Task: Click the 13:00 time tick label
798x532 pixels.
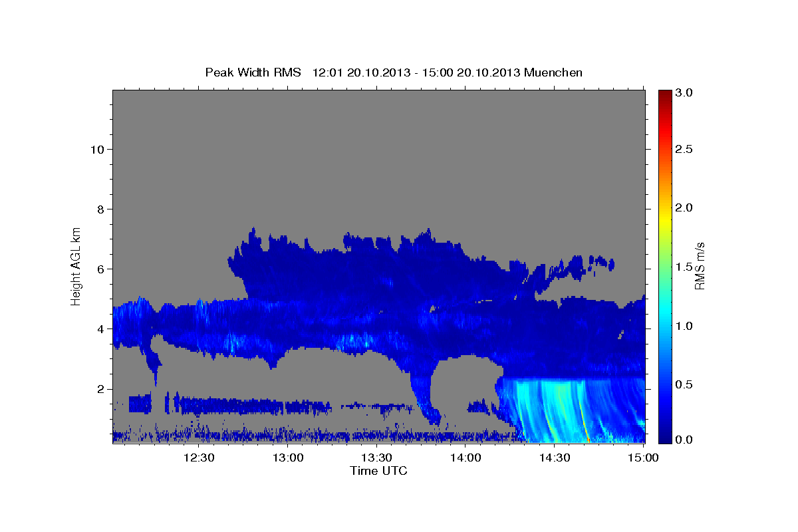Action: coord(288,458)
